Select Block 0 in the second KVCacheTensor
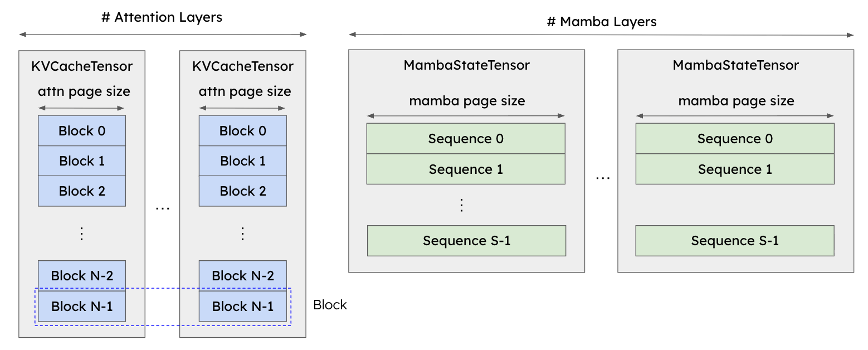868x350 pixels. (243, 131)
